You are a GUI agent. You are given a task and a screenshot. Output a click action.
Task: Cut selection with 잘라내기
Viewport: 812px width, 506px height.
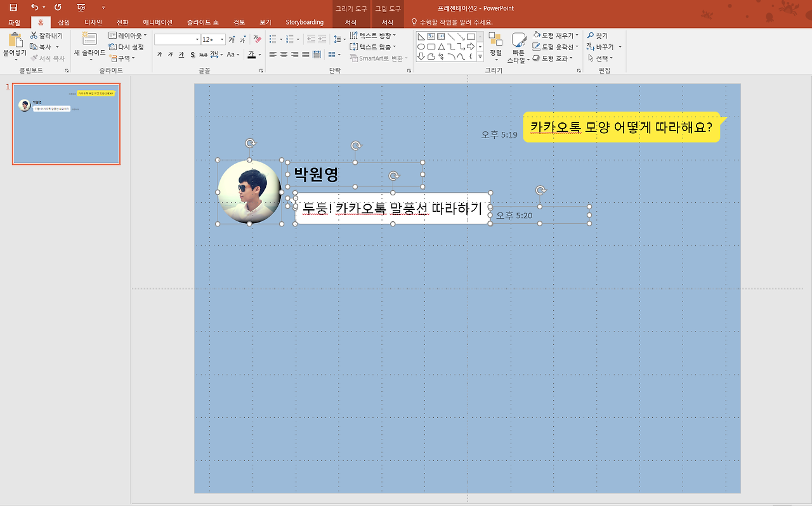(46, 36)
